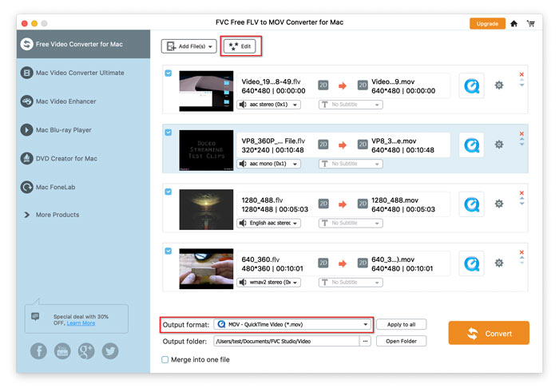Select thumbnail of Video_19...8-49.flv
The image size is (559, 392).
coord(206,91)
